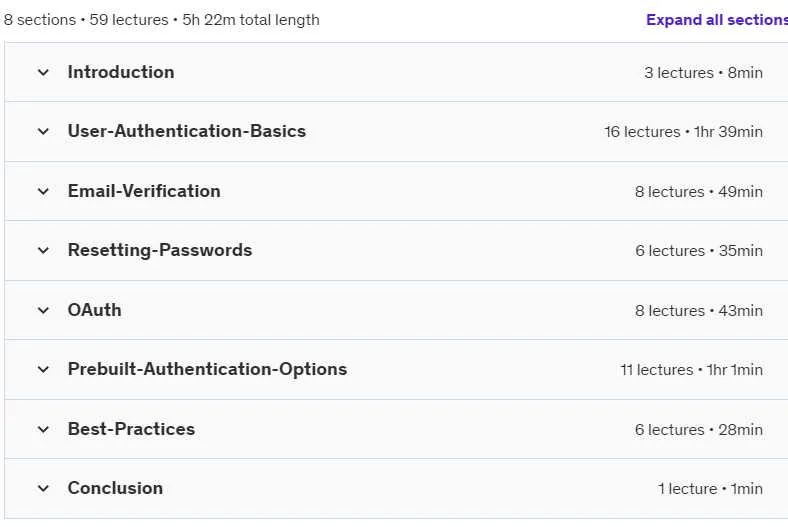788x527 pixels.
Task: Open the Resetting-Passwords section title
Action: pos(160,250)
